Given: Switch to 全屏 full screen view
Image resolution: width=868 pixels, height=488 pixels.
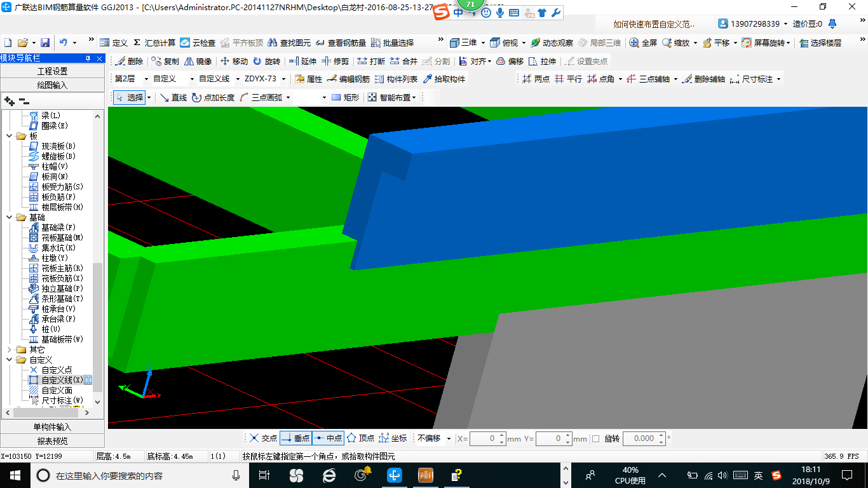Looking at the screenshot, I should pos(643,43).
